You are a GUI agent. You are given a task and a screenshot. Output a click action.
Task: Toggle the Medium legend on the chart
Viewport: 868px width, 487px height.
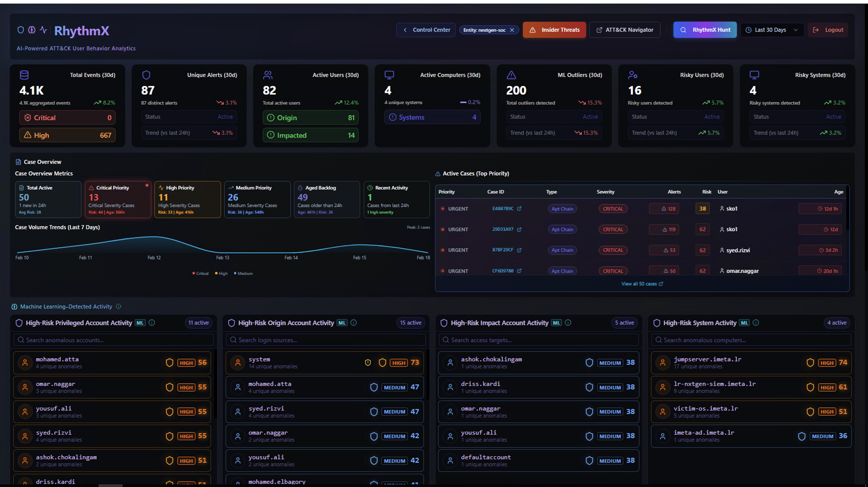tap(243, 273)
